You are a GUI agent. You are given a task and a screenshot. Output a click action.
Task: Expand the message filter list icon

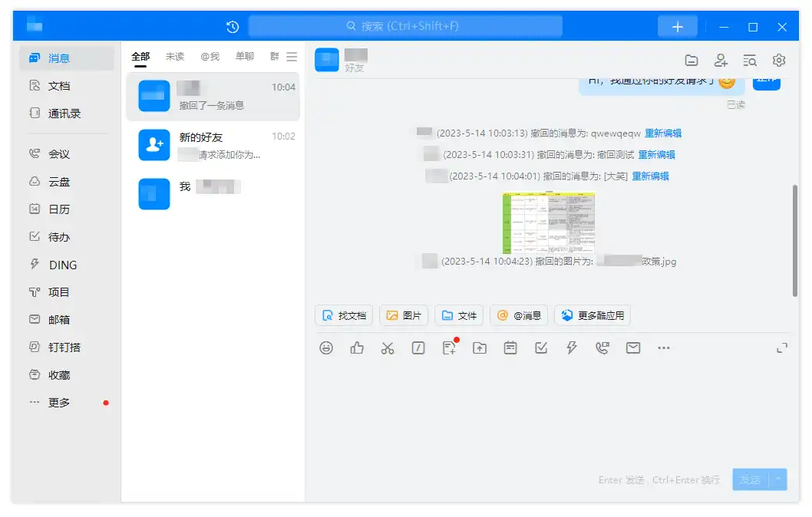click(x=292, y=56)
